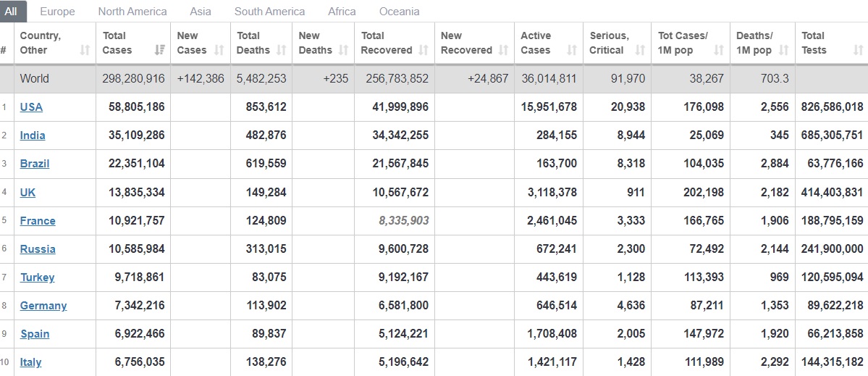Click World active cases 36,014,811

[549, 79]
